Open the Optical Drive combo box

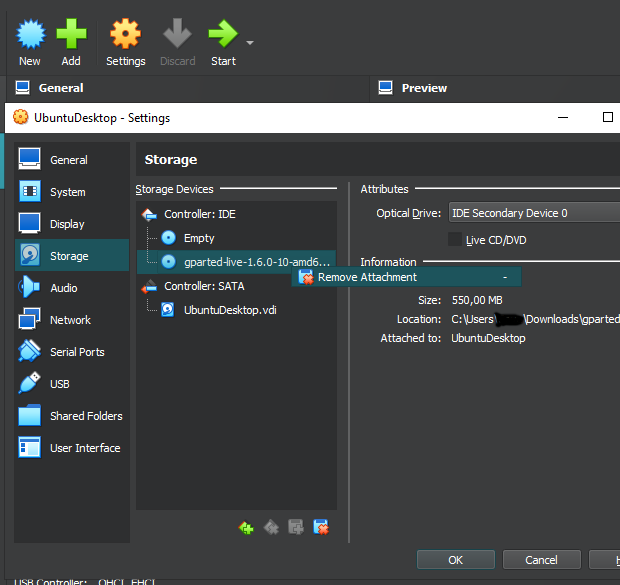pyautogui.click(x=534, y=213)
